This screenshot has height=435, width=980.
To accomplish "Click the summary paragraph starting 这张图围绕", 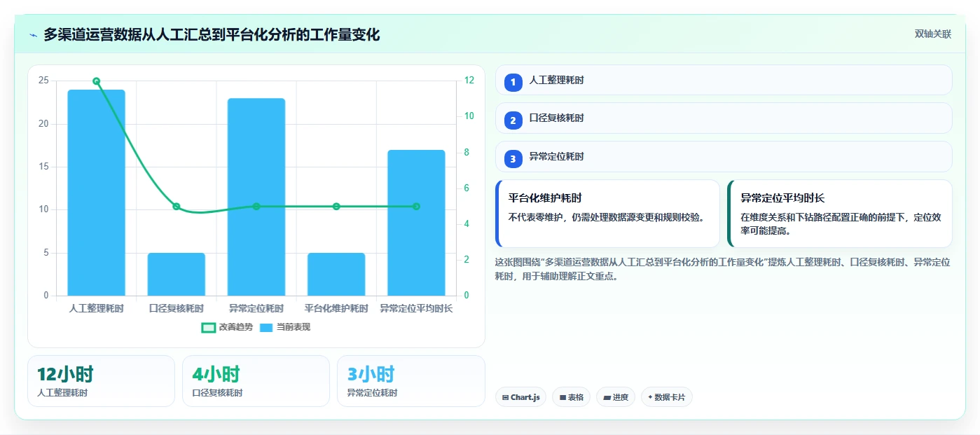I will 722,269.
